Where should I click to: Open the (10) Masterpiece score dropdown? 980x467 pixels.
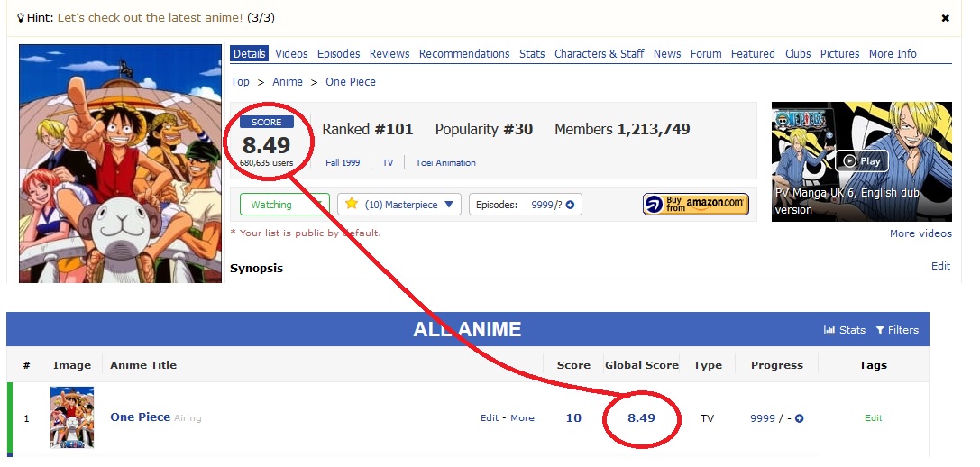click(399, 205)
